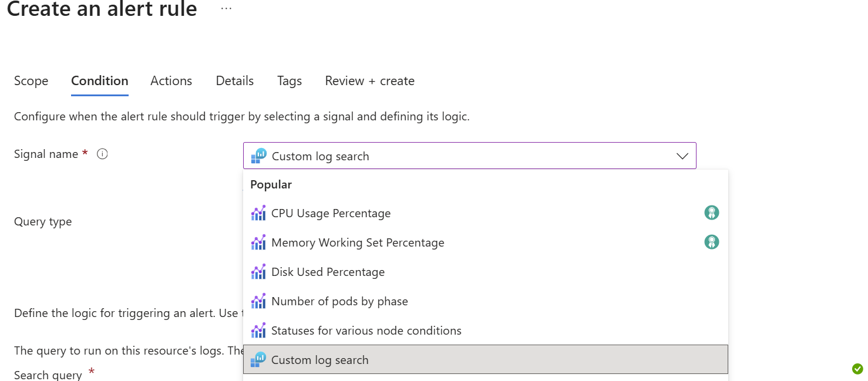This screenshot has width=868, height=381.
Task: Select Statuses for various node conditions option
Action: [x=366, y=330]
